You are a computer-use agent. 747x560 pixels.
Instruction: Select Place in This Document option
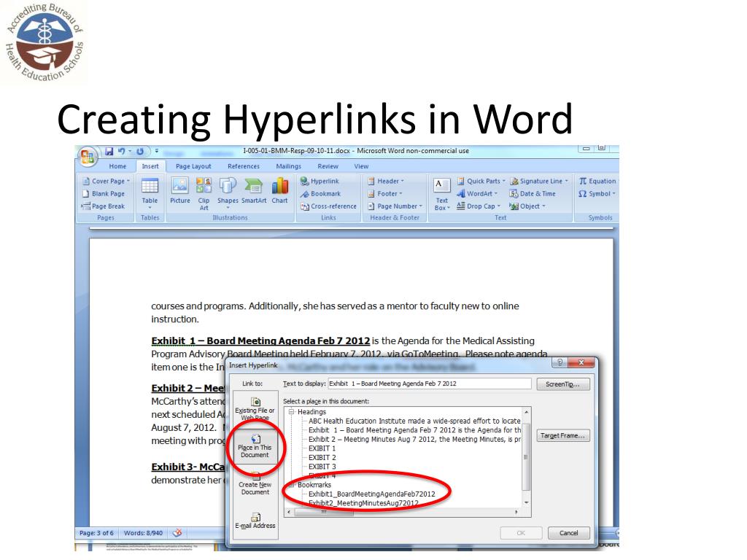pos(255,446)
